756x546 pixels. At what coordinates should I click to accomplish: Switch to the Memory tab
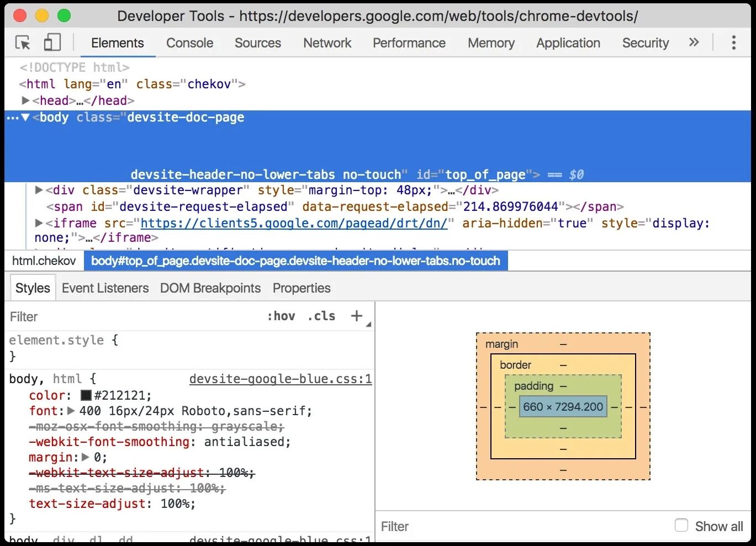[x=491, y=43]
